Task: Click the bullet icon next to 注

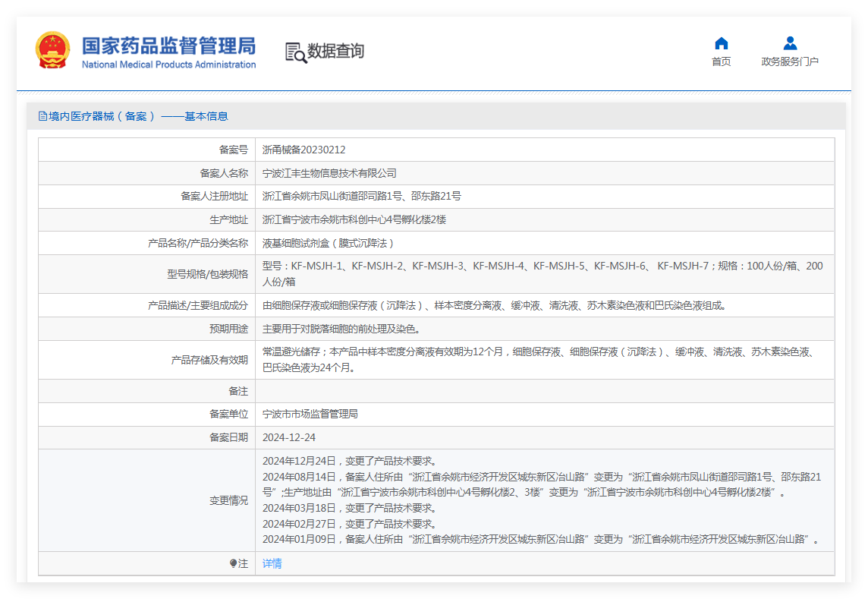Action: click(x=233, y=563)
